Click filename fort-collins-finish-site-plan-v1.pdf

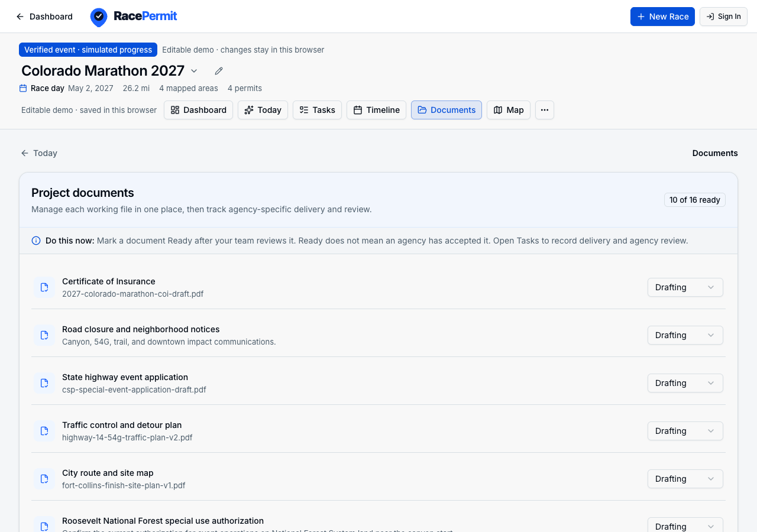124,485
